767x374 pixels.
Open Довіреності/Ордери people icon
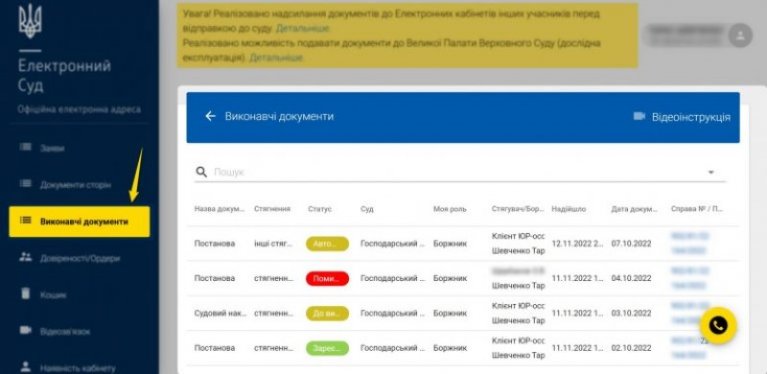click(25, 257)
